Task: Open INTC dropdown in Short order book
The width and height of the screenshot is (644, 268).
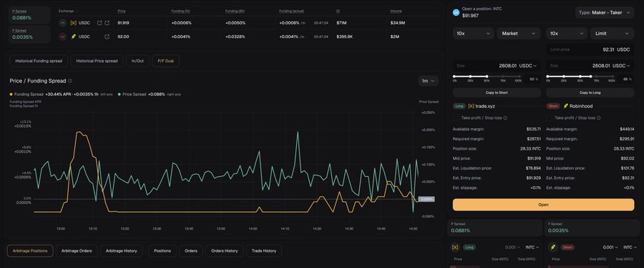Action: point(630,247)
